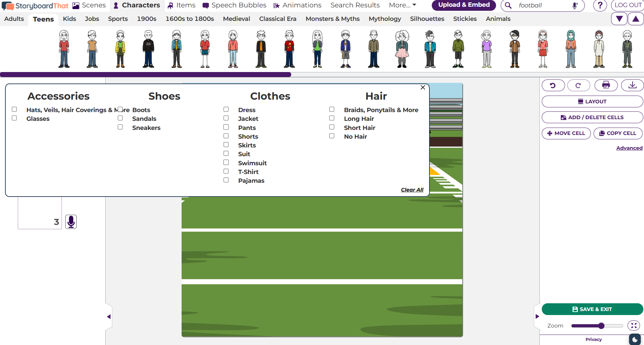Click the Clear All link
The height and width of the screenshot is (345, 644).
412,190
